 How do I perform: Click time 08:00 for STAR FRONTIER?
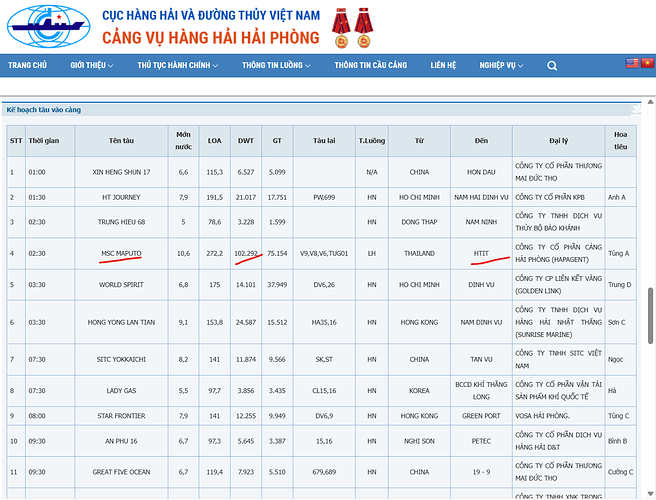[x=37, y=416]
